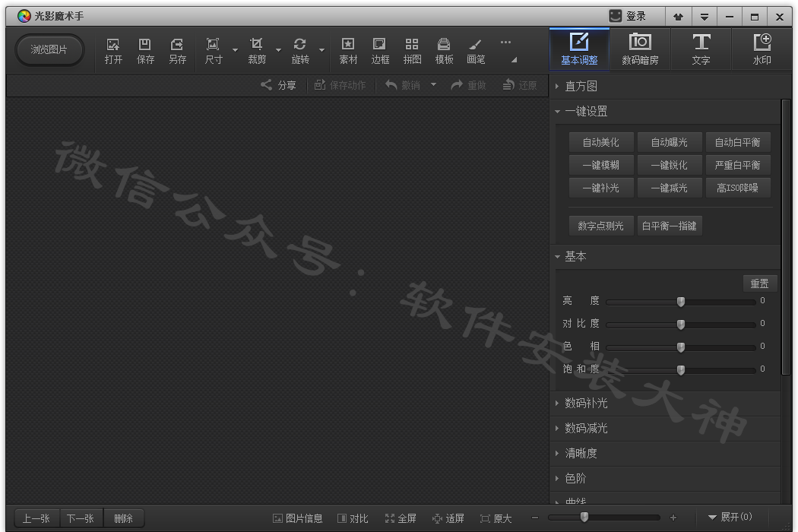Redo with the 重做 button
The image size is (798, 532).
click(x=468, y=85)
